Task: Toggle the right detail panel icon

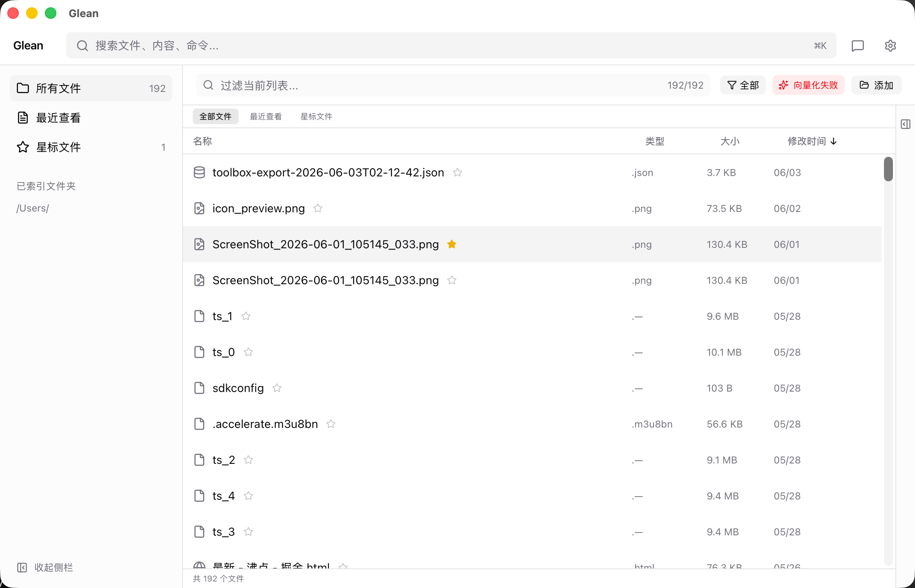Action: [905, 124]
